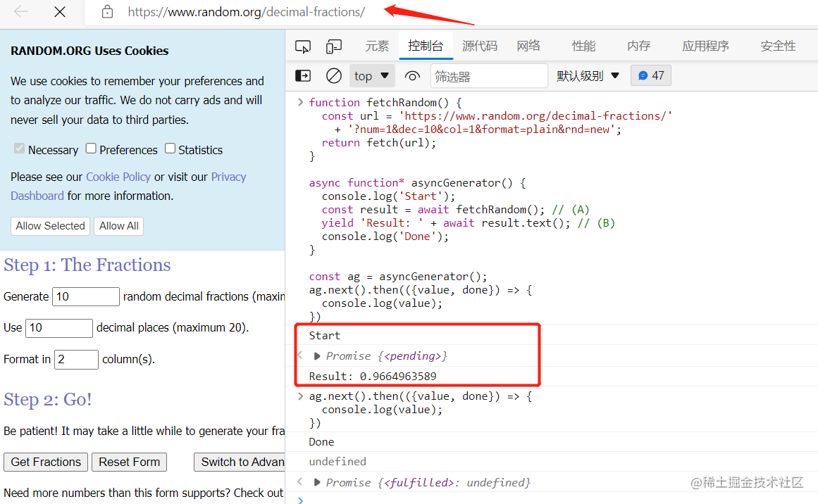Open the 默认级别 log level dropdown
Screen dimensions: 818x504
click(588, 76)
